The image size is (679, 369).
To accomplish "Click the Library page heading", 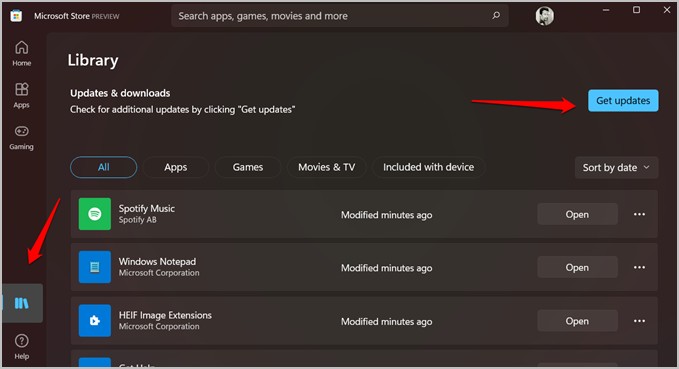I will click(x=93, y=60).
